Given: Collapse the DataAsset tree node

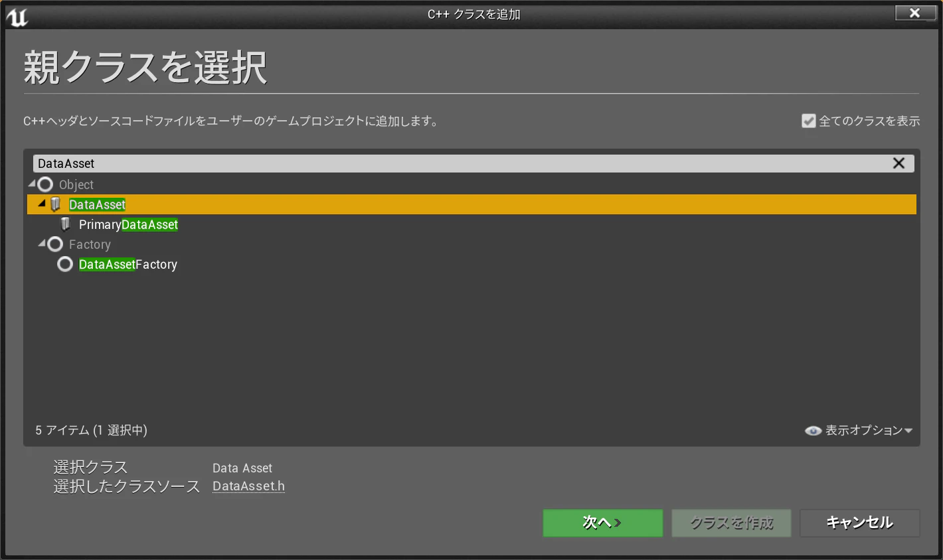Looking at the screenshot, I should (x=42, y=203).
